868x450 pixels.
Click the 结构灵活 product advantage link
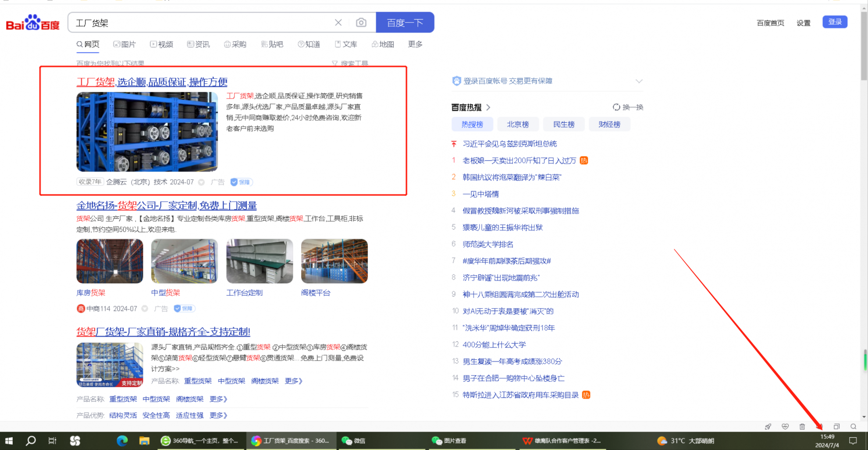[x=123, y=415]
